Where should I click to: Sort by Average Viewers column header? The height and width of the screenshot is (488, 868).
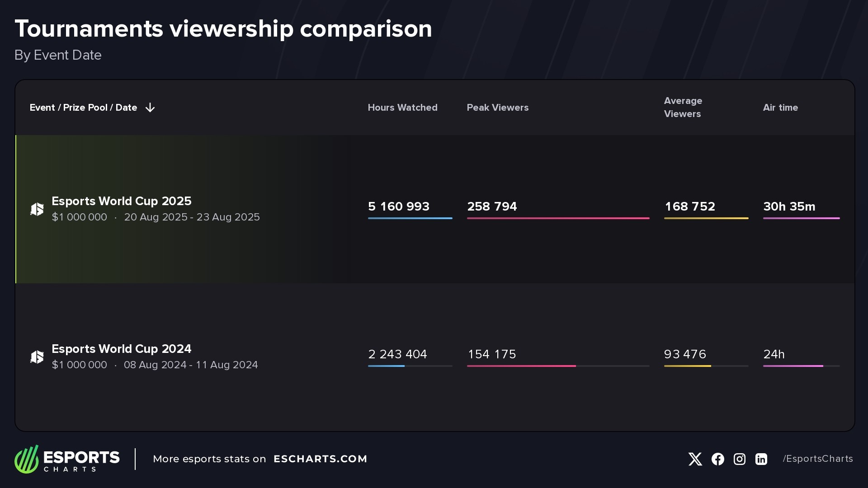tap(683, 108)
